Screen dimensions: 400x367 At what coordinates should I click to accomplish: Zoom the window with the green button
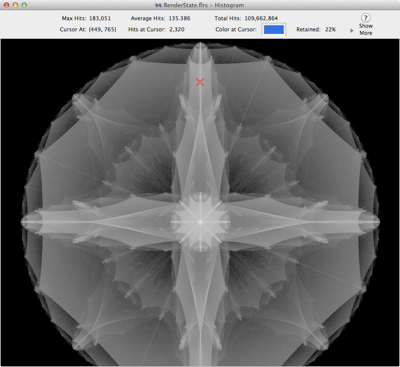[x=24, y=5]
